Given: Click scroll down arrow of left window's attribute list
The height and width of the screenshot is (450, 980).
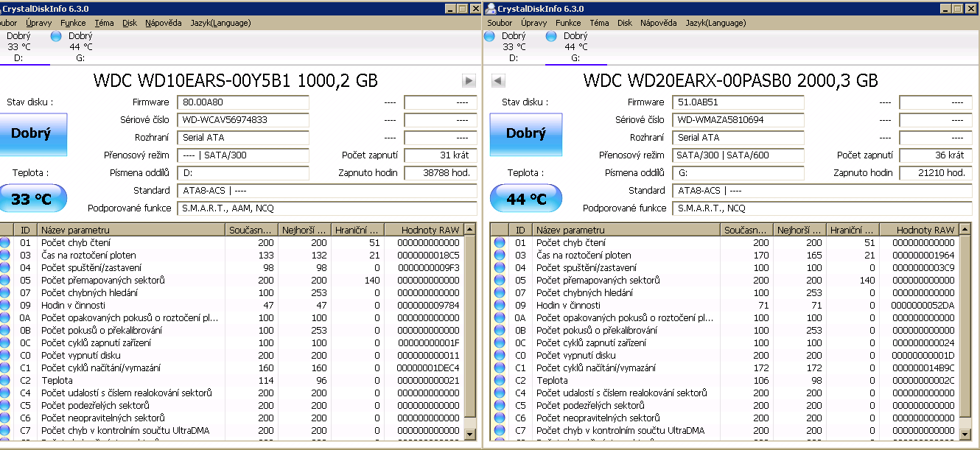Looking at the screenshot, I should click(x=471, y=435).
